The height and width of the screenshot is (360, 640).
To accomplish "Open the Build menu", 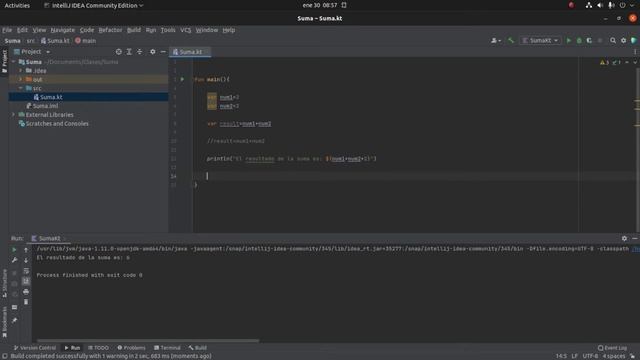I will tap(133, 30).
